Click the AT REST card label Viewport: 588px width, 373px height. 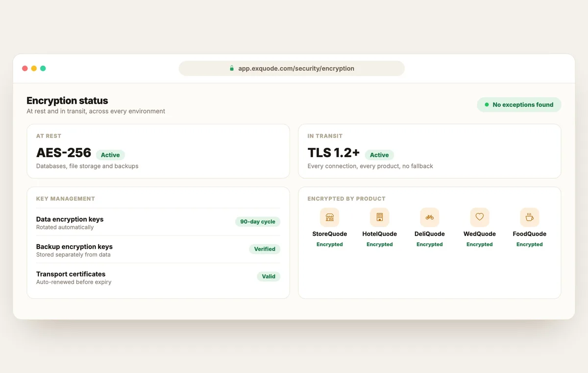(49, 136)
